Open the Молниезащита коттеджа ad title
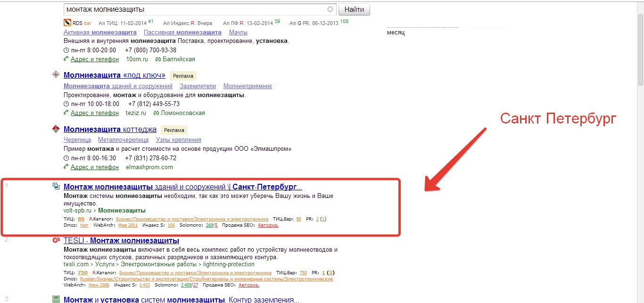This screenshot has width=644, height=303. (x=110, y=130)
